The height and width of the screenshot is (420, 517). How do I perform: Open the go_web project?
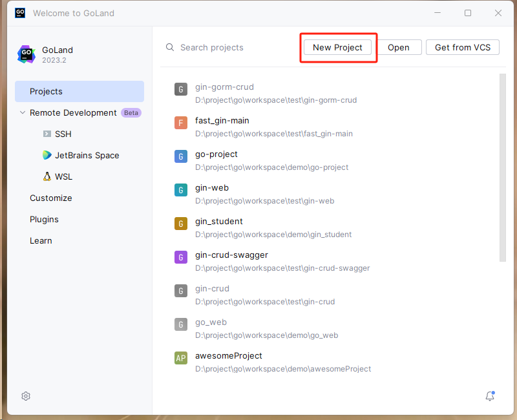(330, 329)
